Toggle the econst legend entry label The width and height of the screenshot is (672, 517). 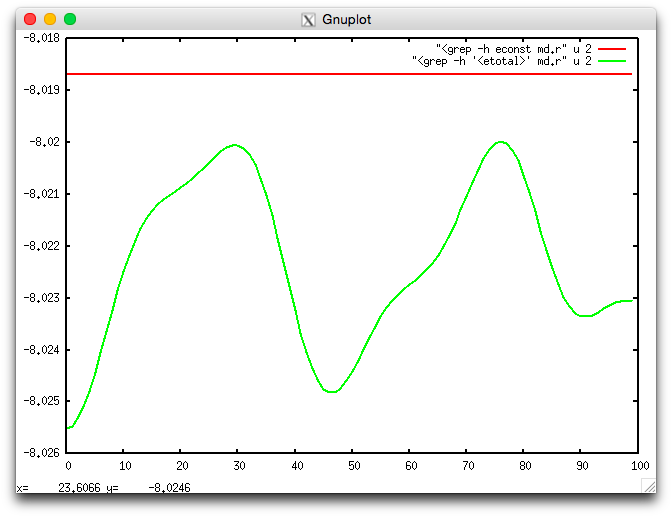click(x=514, y=48)
